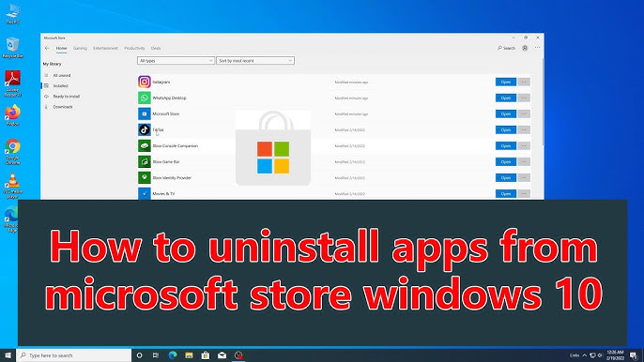The image size is (644, 362).
Task: Launch Adobe Reader desktop shortcut
Action: (x=13, y=83)
